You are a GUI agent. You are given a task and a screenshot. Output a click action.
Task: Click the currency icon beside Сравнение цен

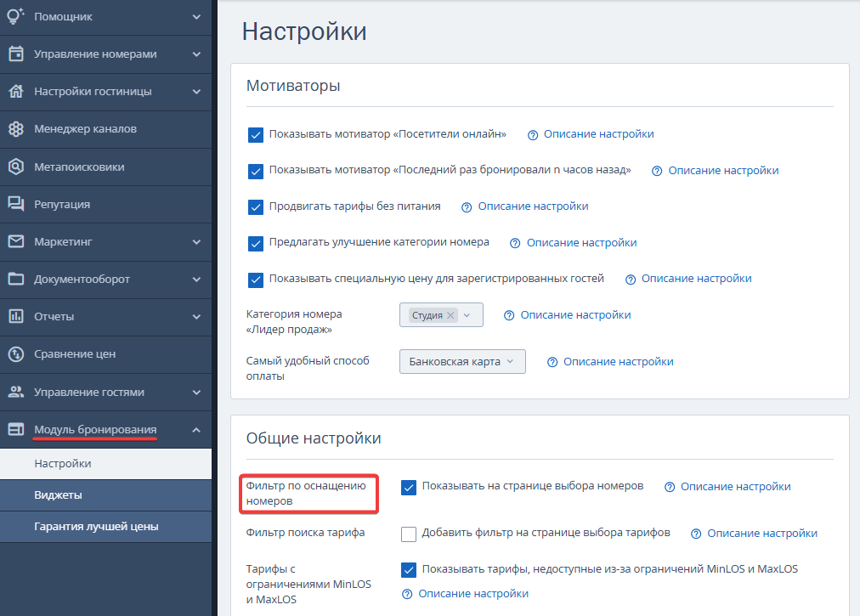[16, 353]
